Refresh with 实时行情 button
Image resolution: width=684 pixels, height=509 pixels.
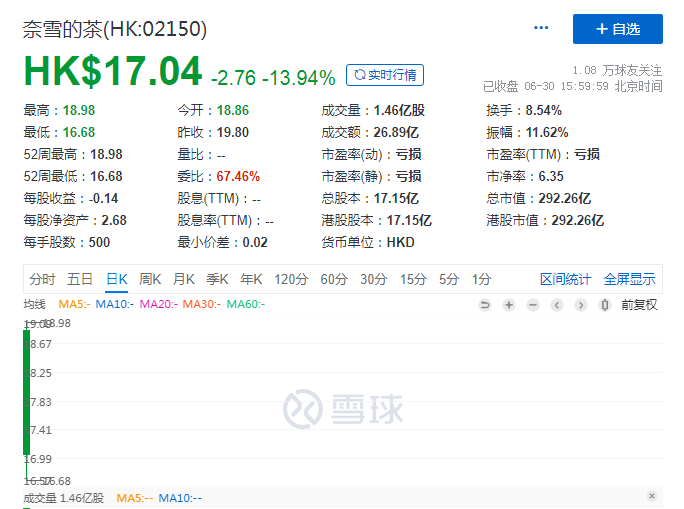385,75
